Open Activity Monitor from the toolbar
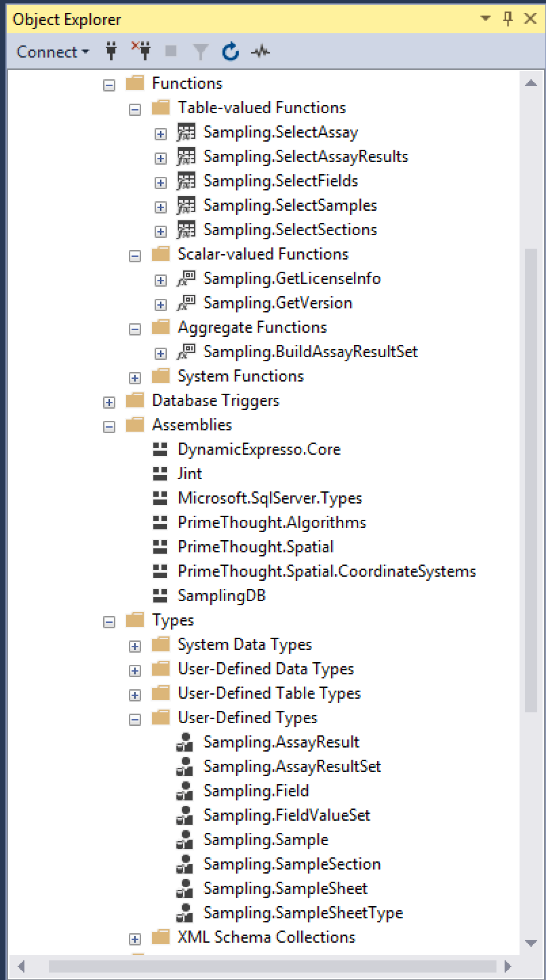Image resolution: width=546 pixels, height=980 pixels. point(260,52)
